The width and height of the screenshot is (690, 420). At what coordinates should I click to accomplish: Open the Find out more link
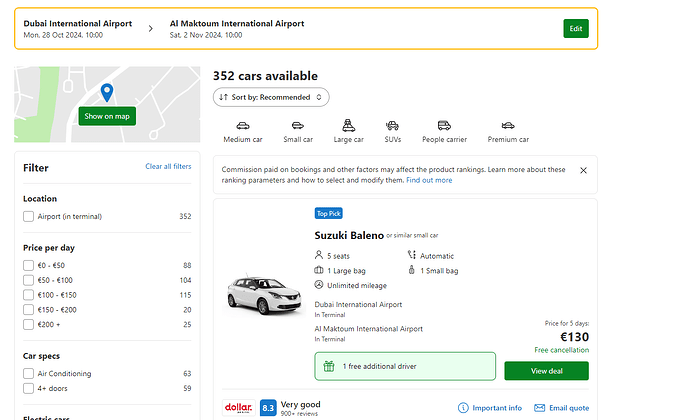[429, 180]
